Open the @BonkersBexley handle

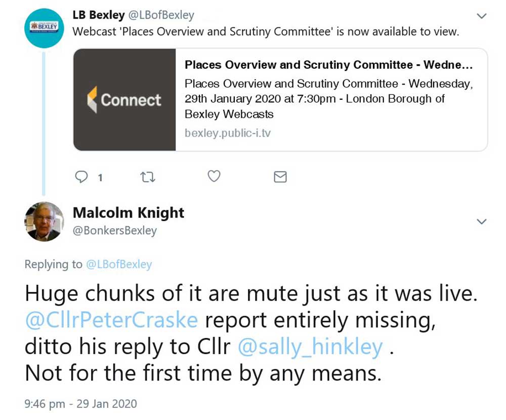(115, 231)
